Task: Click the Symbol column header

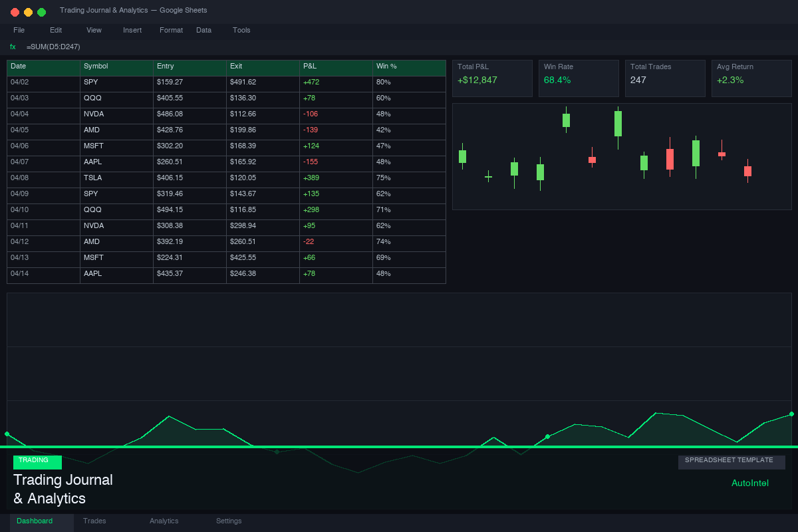Action: point(116,66)
